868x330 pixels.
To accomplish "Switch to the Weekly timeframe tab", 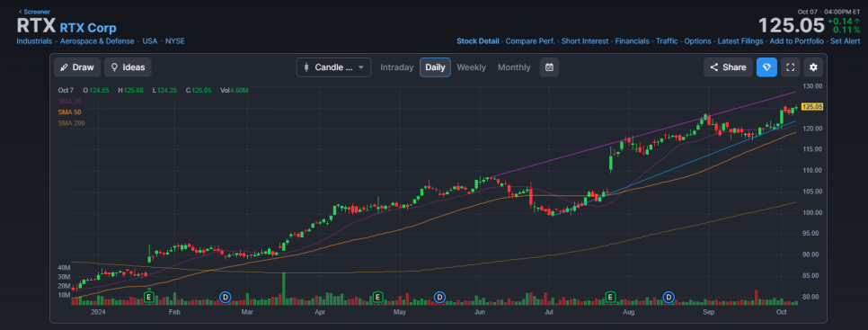I will point(471,67).
